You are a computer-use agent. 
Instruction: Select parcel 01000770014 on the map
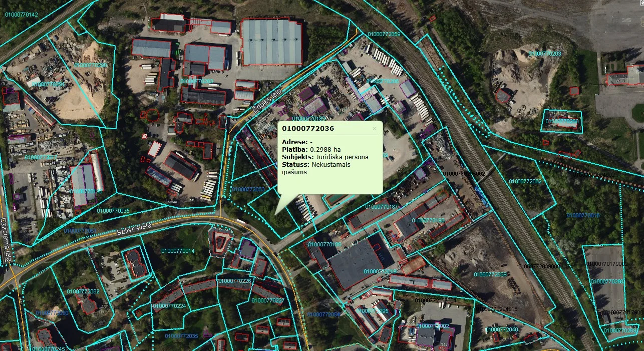tap(178, 251)
